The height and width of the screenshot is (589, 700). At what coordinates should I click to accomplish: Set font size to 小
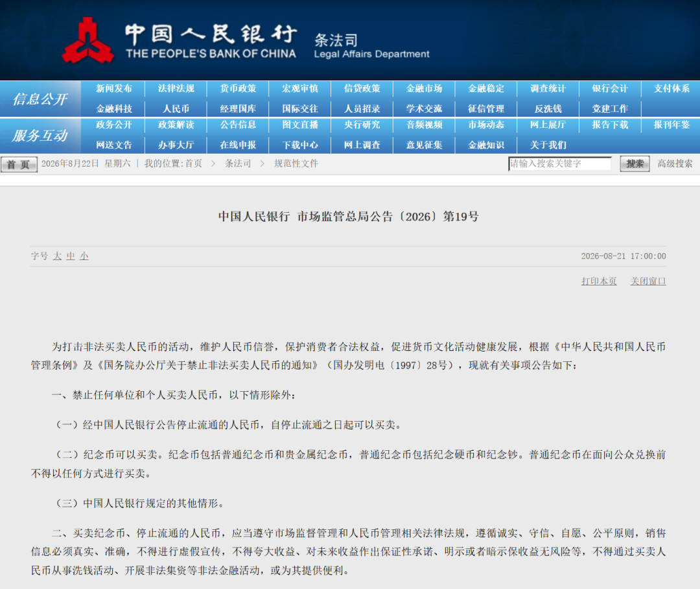point(84,256)
